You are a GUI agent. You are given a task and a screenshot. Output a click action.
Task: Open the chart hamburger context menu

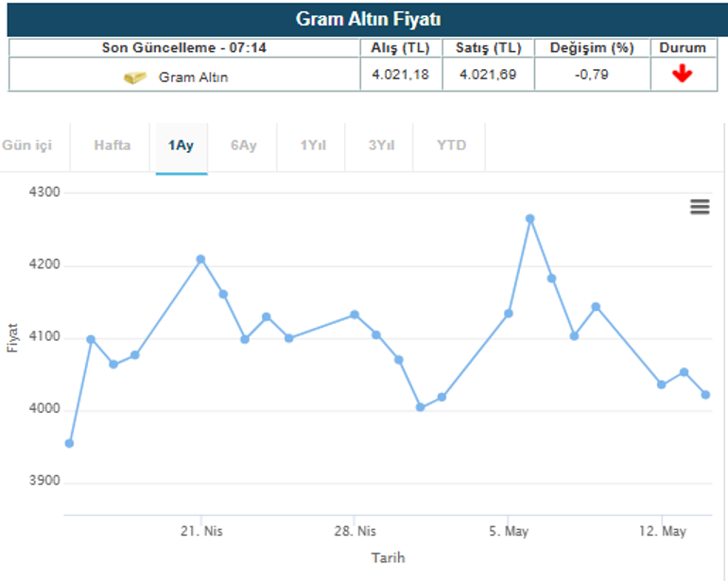tap(700, 207)
